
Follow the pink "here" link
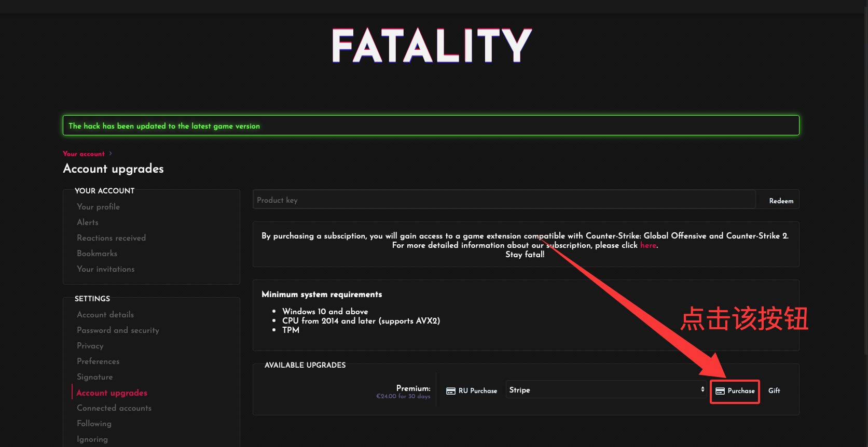648,245
